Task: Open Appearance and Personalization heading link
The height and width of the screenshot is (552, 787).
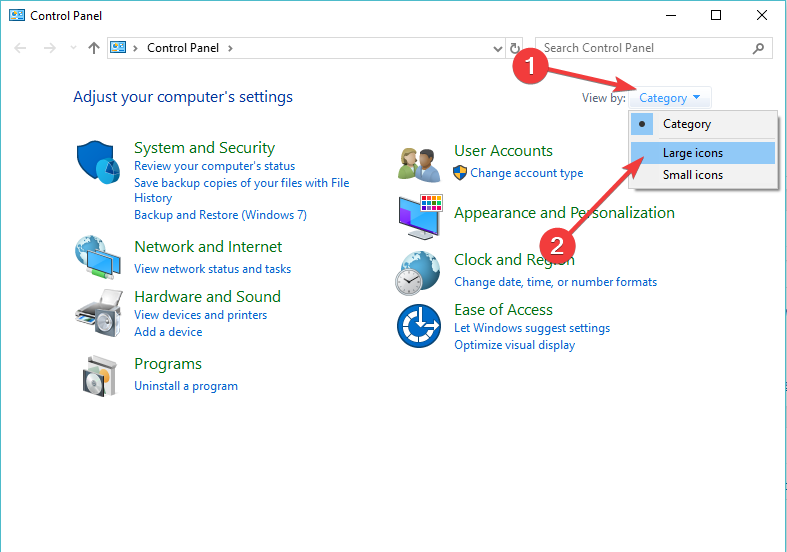Action: point(564,213)
